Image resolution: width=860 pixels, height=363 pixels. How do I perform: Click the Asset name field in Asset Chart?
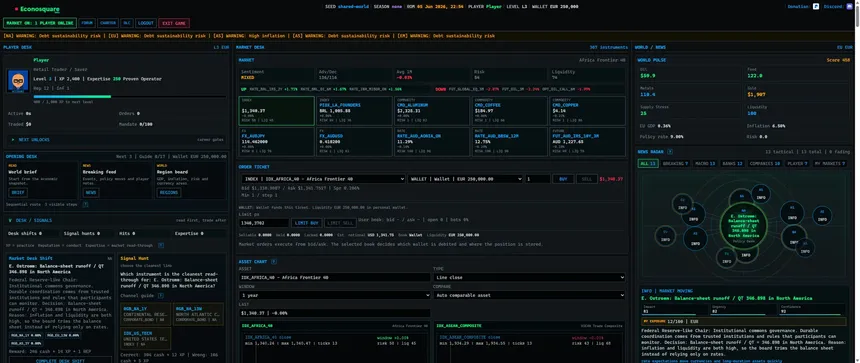click(335, 277)
